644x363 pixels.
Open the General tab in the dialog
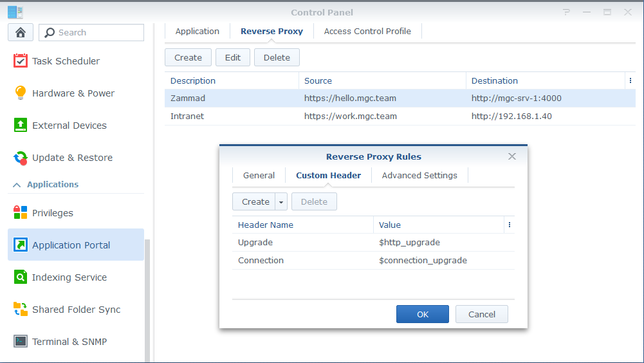tap(259, 176)
